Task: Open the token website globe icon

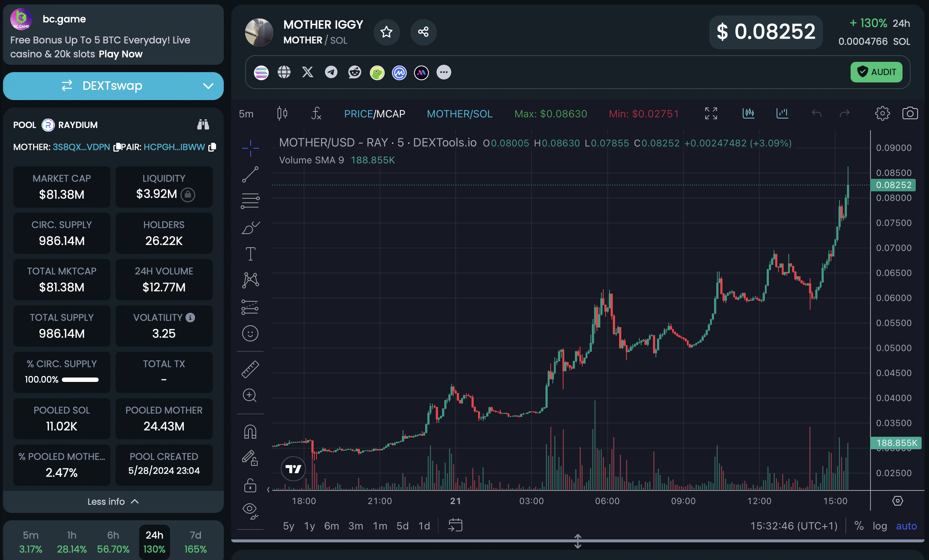Action: (x=284, y=72)
